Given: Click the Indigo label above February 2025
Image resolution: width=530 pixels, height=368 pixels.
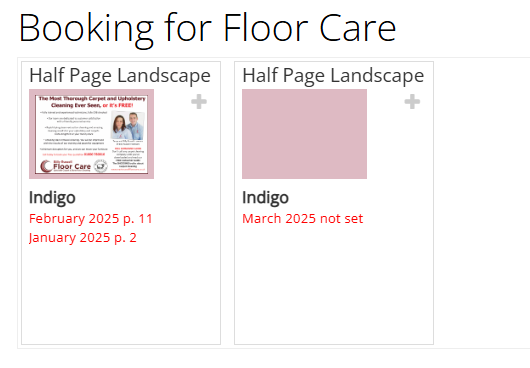Looking at the screenshot, I should (52, 198).
